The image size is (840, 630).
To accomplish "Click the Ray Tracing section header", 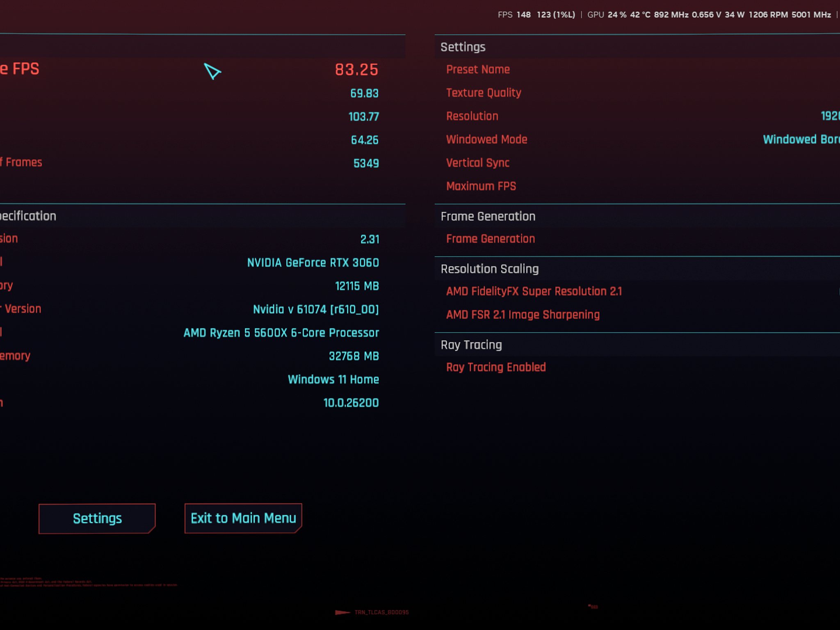I will click(x=471, y=345).
